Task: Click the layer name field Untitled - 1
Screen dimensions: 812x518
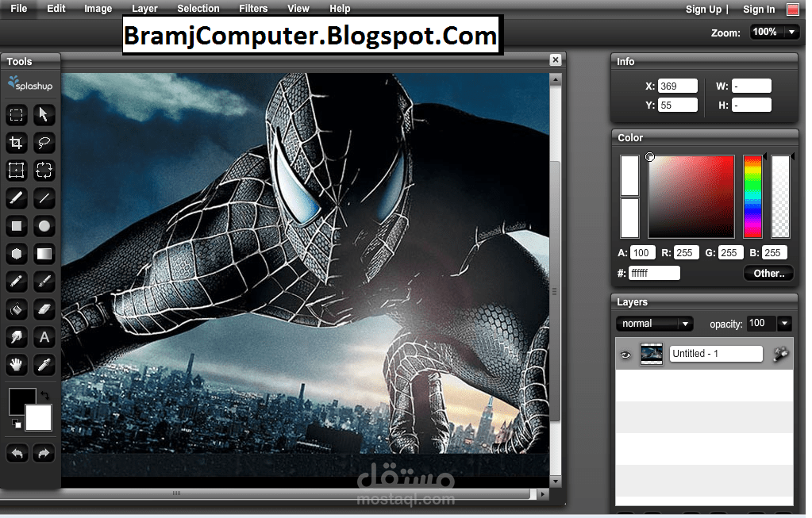Action: coord(716,354)
